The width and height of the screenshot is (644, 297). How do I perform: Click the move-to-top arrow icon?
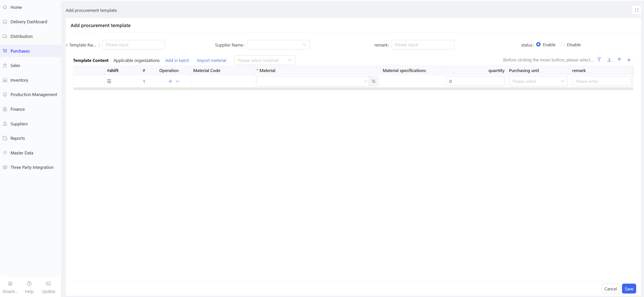point(599,60)
